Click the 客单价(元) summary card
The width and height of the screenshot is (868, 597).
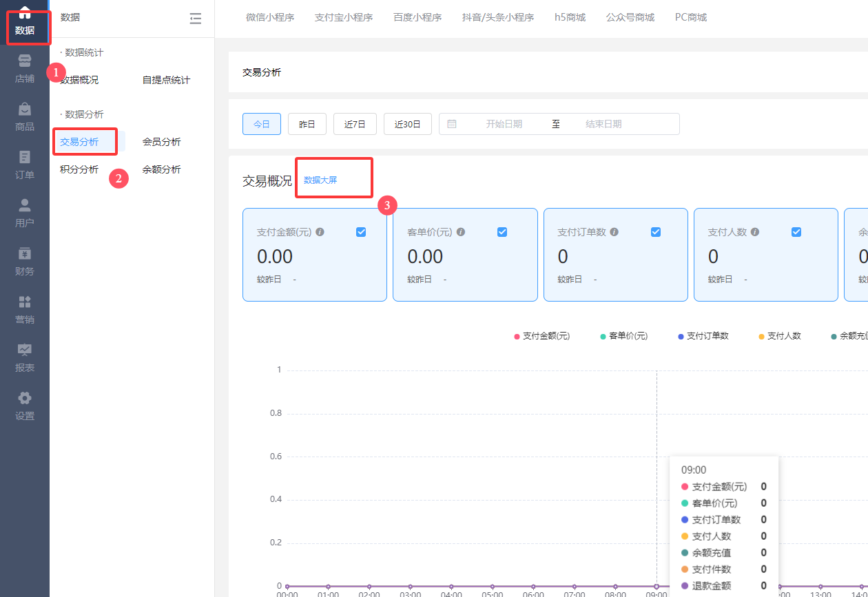point(465,255)
